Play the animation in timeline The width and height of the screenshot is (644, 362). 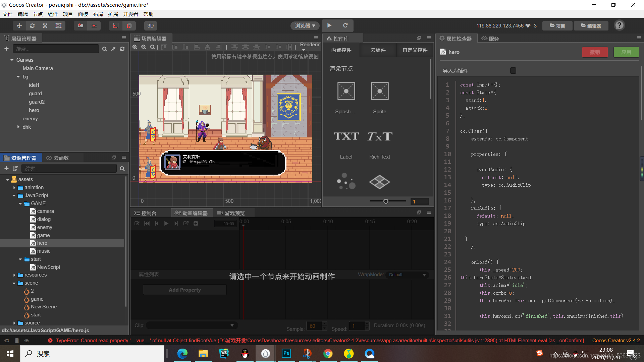tap(166, 224)
